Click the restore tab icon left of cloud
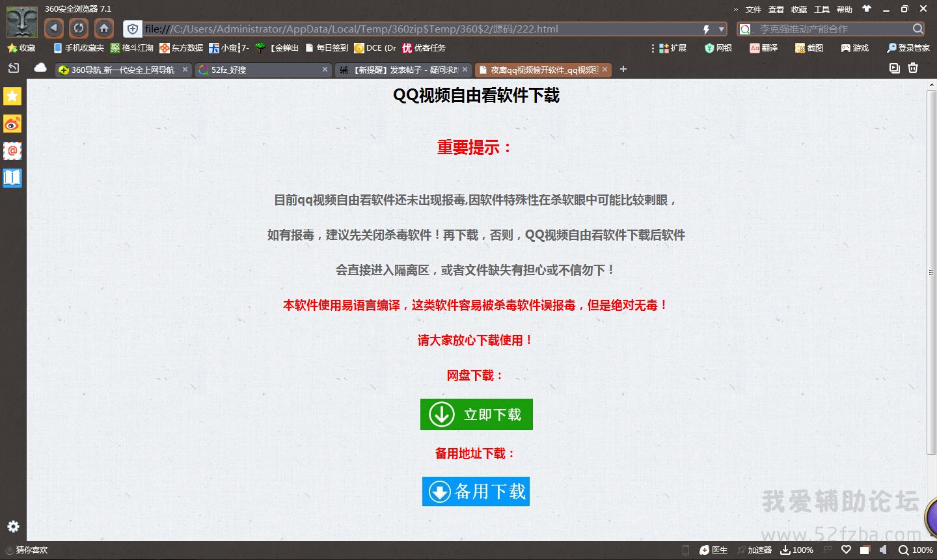Screen dimensions: 937x560 click(14, 68)
